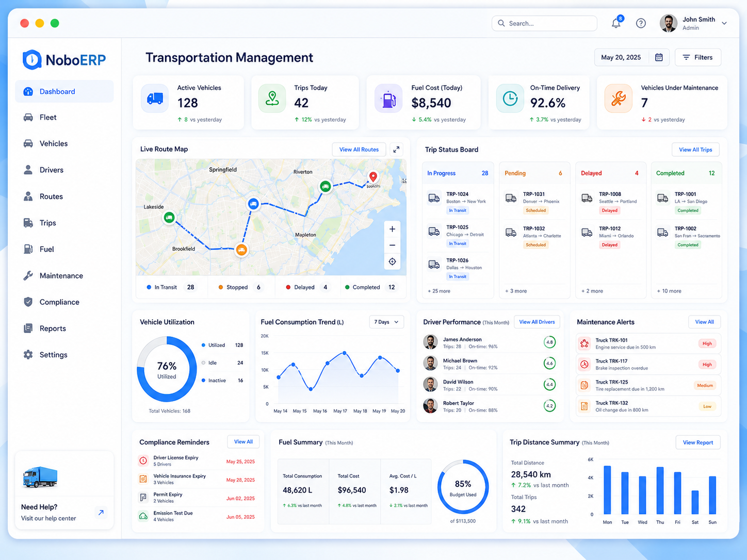Open the 7 Days range dropdown
Screen dimensions: 747x560
click(x=386, y=322)
